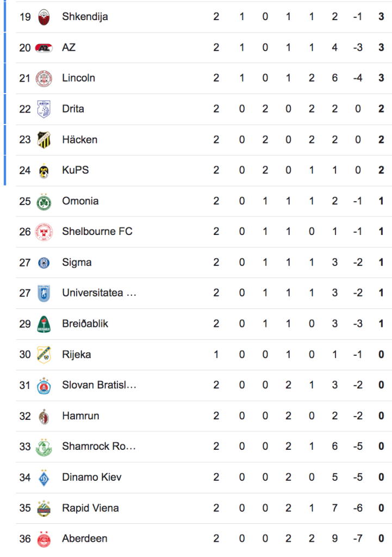392x557 pixels.
Task: Select the Hamrun team name
Action: (x=80, y=416)
